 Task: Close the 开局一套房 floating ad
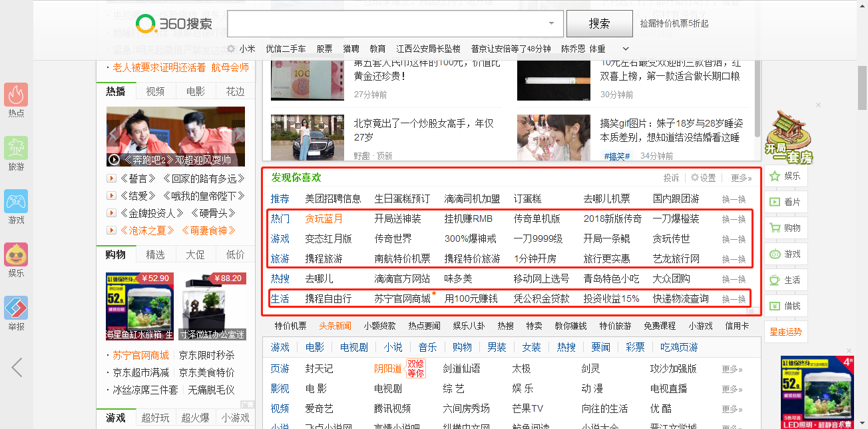[x=818, y=105]
